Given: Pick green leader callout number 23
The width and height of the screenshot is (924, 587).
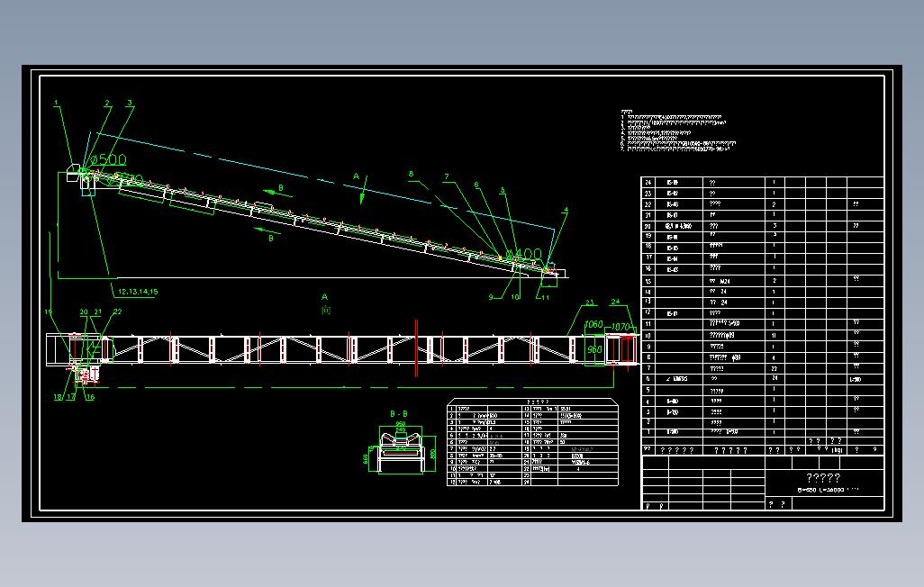Looking at the screenshot, I should (590, 303).
